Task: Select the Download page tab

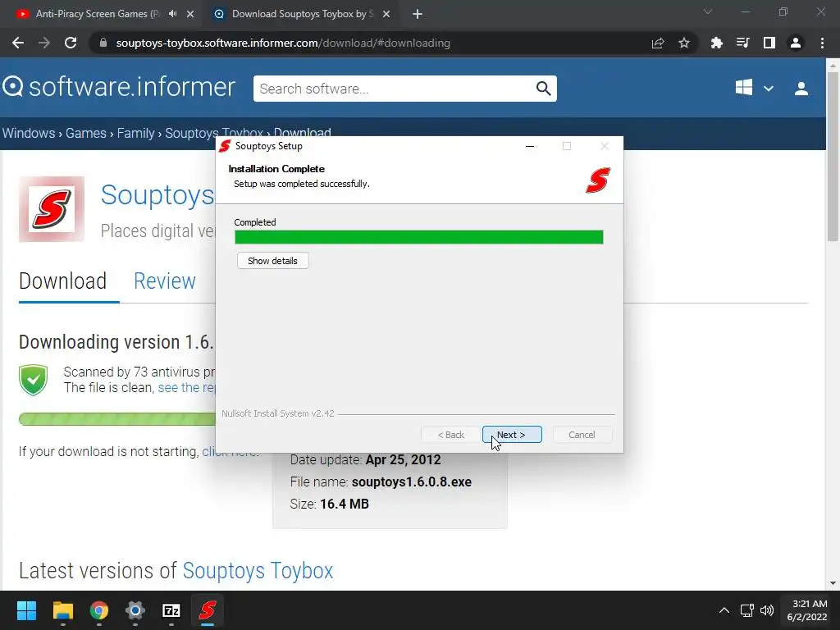Action: (62, 281)
